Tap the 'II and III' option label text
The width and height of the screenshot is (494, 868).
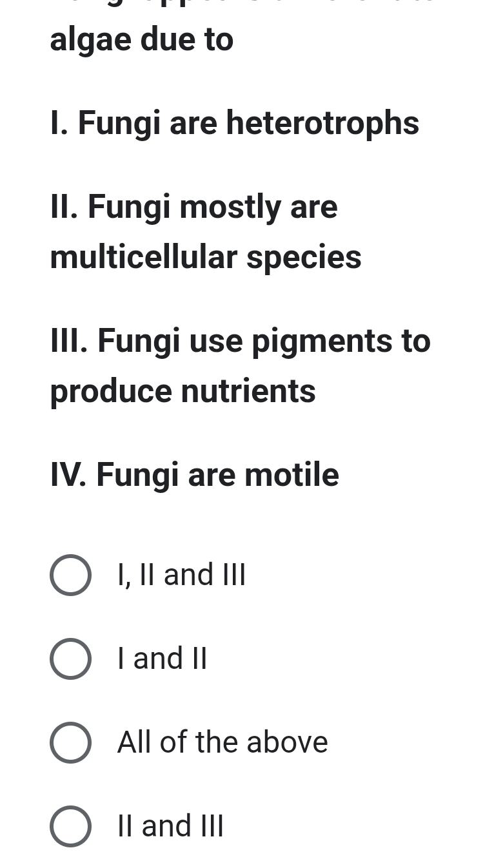[x=170, y=826]
